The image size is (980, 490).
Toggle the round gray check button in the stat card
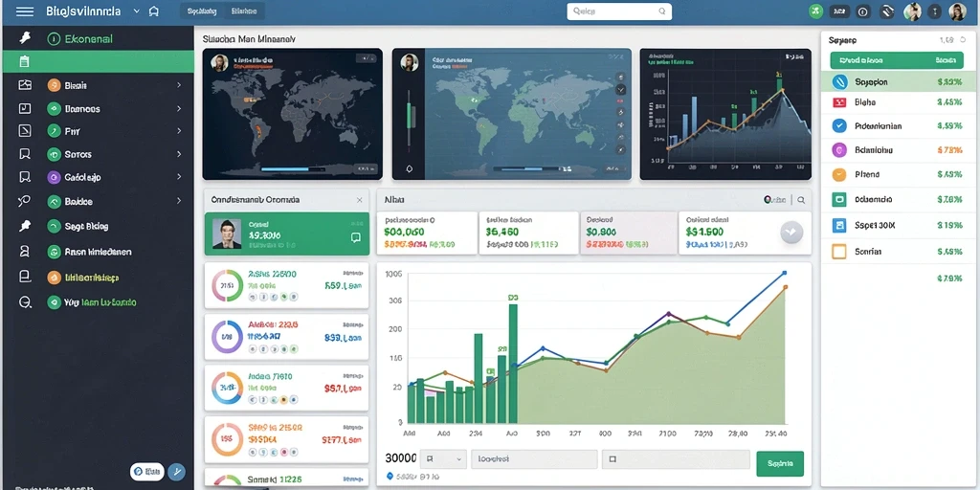click(791, 232)
